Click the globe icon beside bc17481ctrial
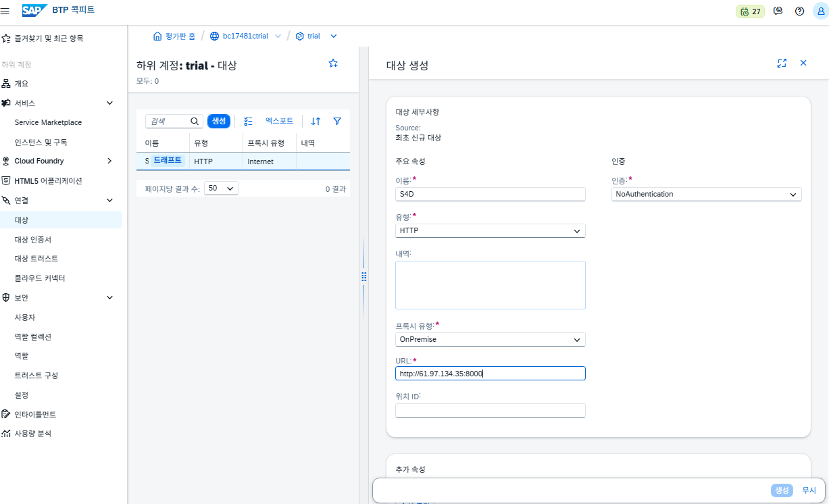 (x=215, y=36)
